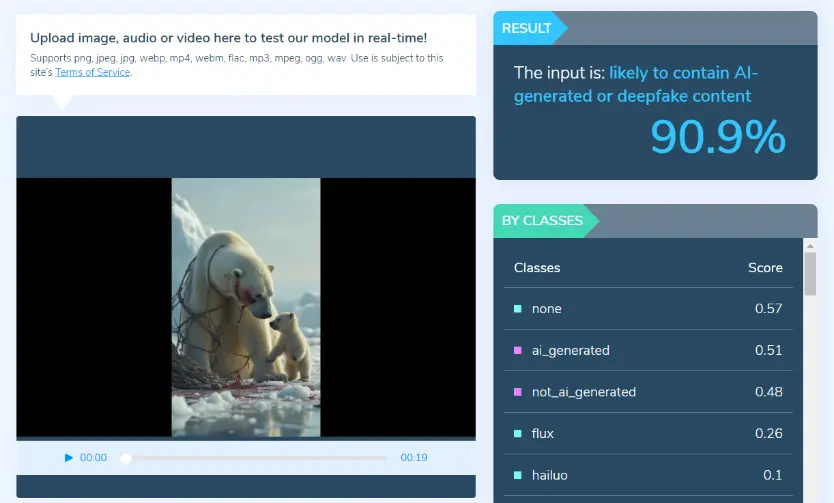Click the pink square beside 'not_ai_generated'

518,392
